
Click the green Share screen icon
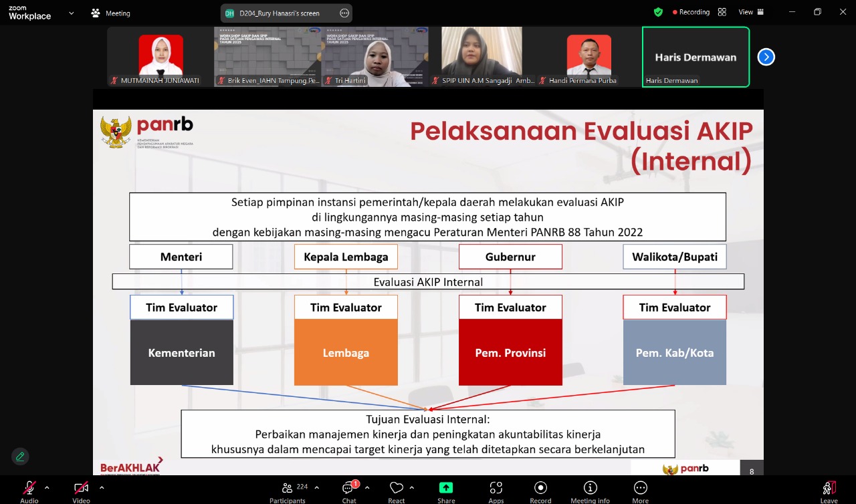tap(446, 491)
